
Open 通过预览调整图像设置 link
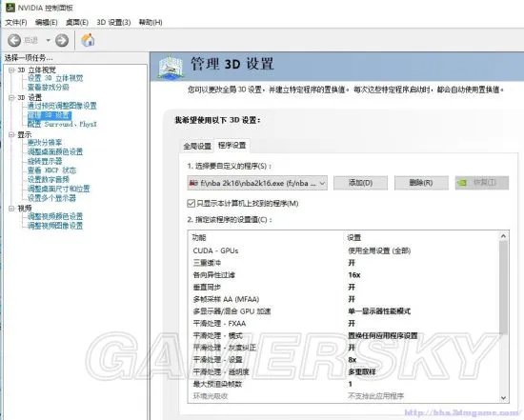point(62,106)
